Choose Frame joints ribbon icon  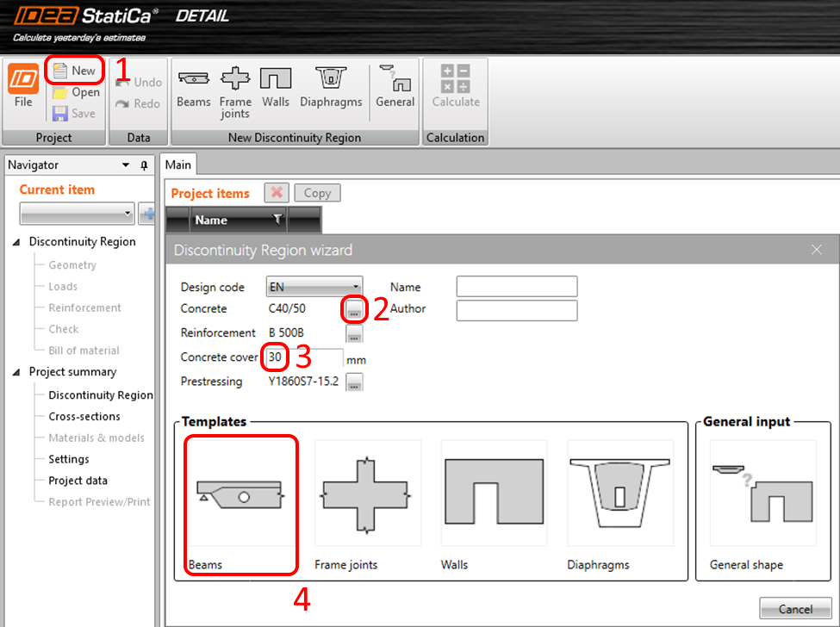tap(235, 91)
